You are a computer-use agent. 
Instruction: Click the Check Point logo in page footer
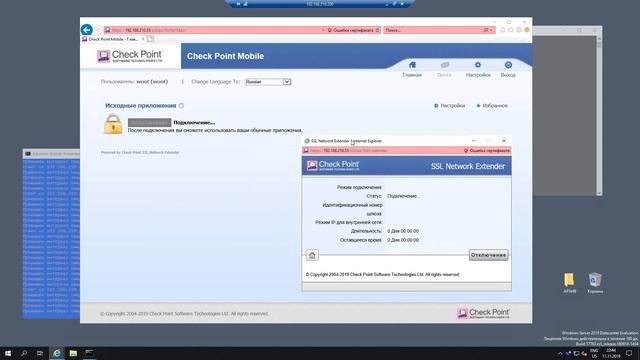pos(483,313)
